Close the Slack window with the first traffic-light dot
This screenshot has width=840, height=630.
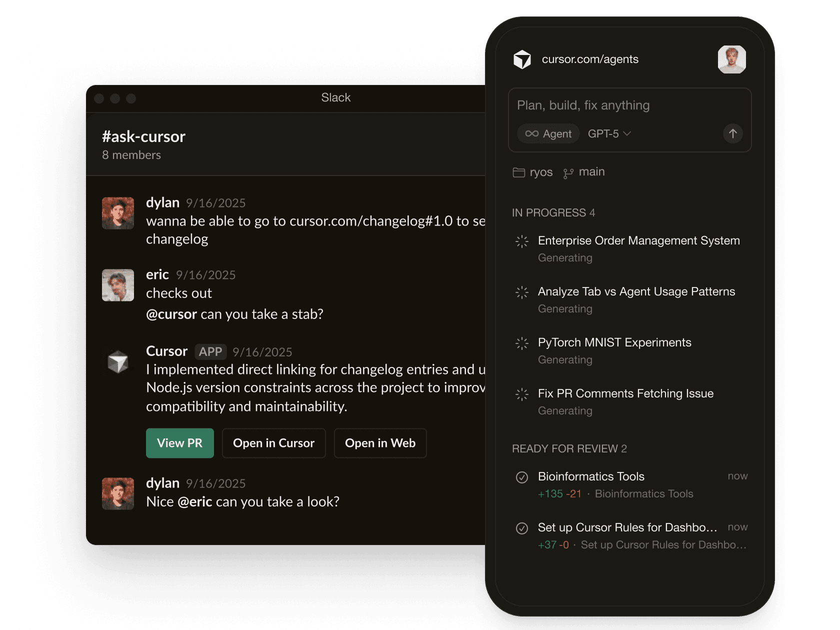pos(99,98)
